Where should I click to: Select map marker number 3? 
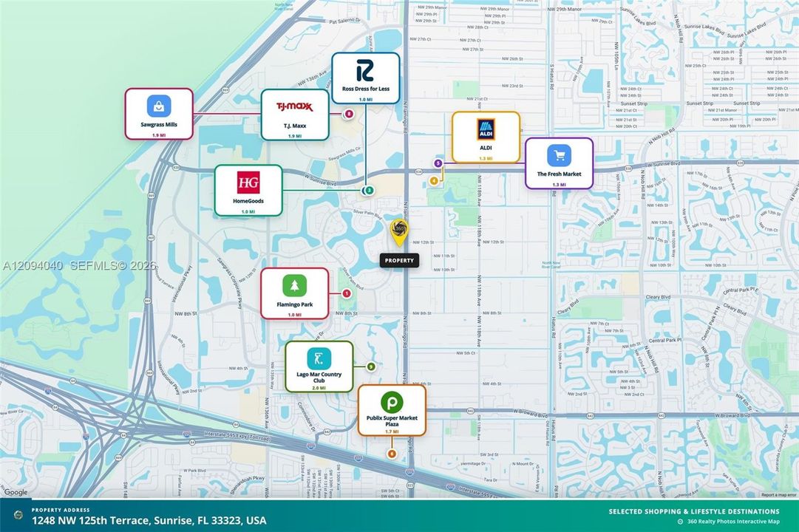[x=370, y=190]
